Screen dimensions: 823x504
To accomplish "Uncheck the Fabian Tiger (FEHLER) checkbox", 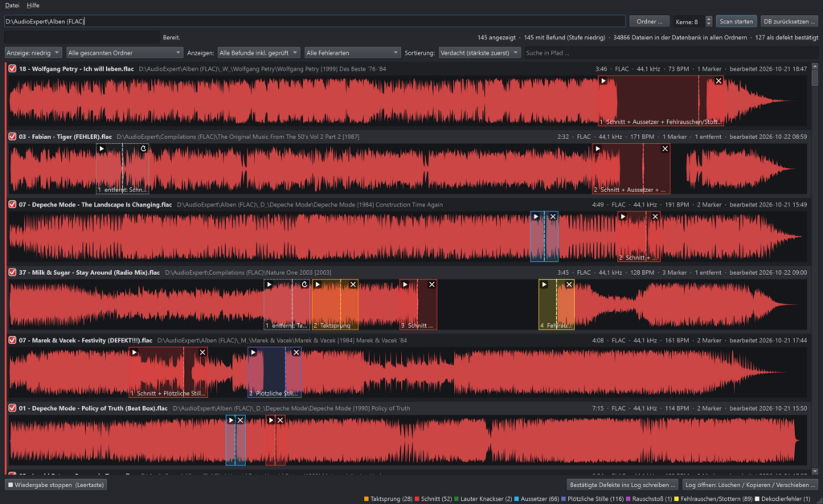I will 12,137.
